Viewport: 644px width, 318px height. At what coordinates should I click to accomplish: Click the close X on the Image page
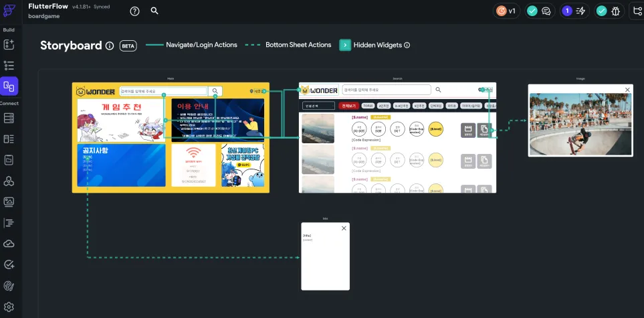pyautogui.click(x=627, y=90)
